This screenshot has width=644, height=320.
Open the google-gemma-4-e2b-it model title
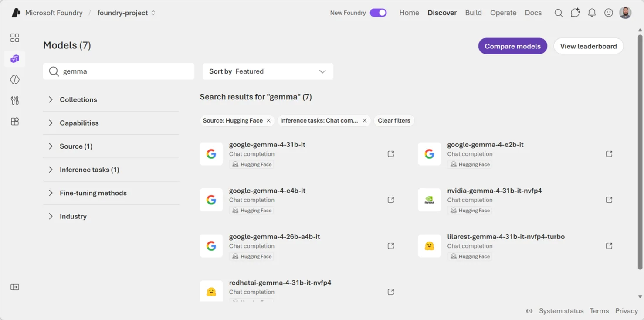click(x=485, y=145)
